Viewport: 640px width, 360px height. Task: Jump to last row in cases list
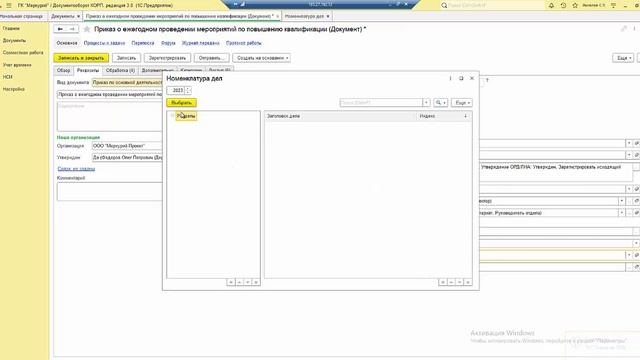tap(468, 282)
